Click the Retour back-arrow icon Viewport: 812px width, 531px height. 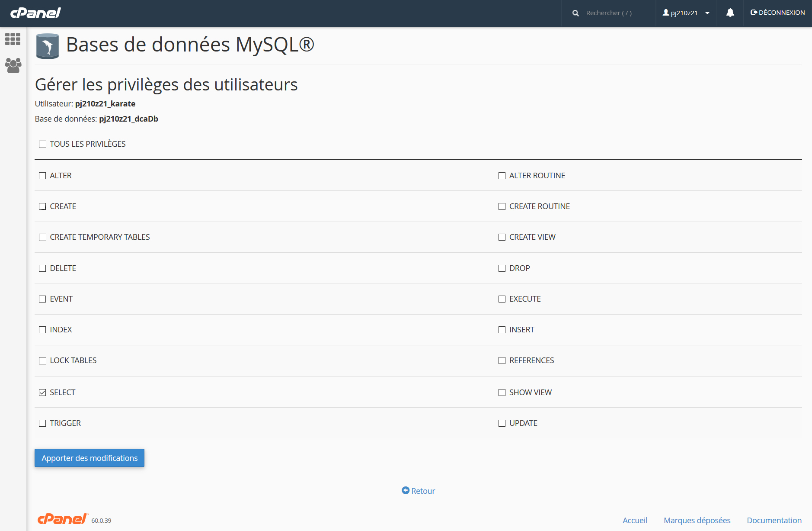coord(406,490)
